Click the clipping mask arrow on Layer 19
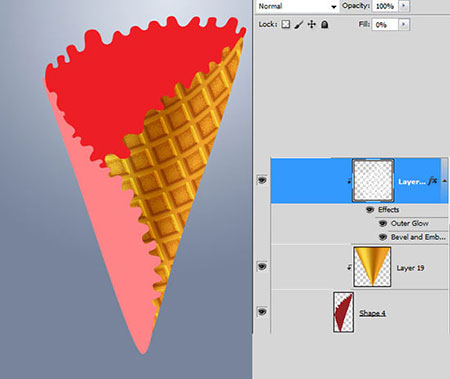Image resolution: width=450 pixels, height=379 pixels. coord(349,267)
